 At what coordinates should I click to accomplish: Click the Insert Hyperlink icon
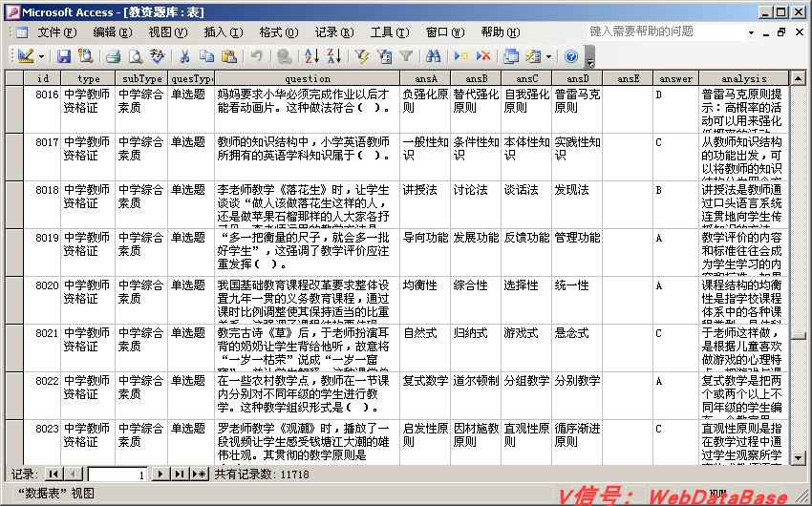click(x=284, y=56)
